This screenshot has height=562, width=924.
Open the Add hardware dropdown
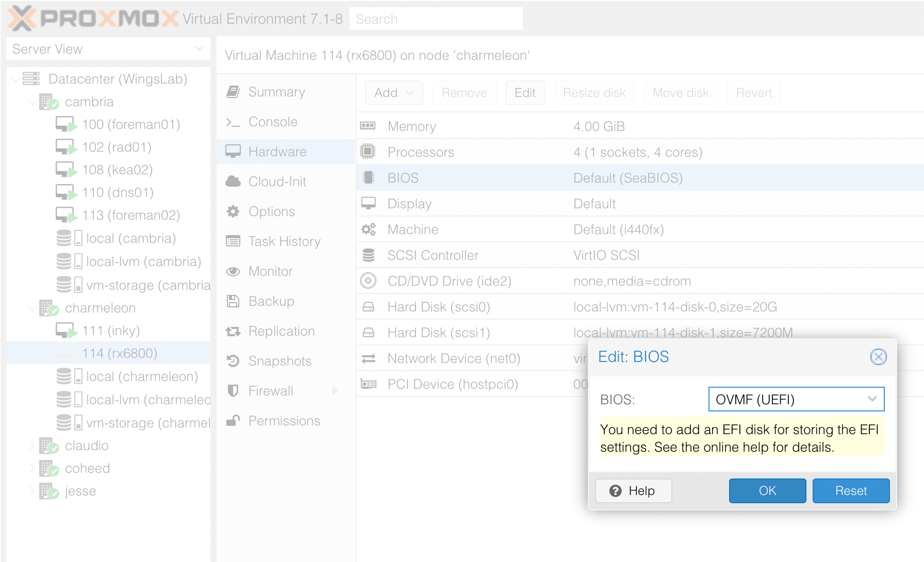394,93
